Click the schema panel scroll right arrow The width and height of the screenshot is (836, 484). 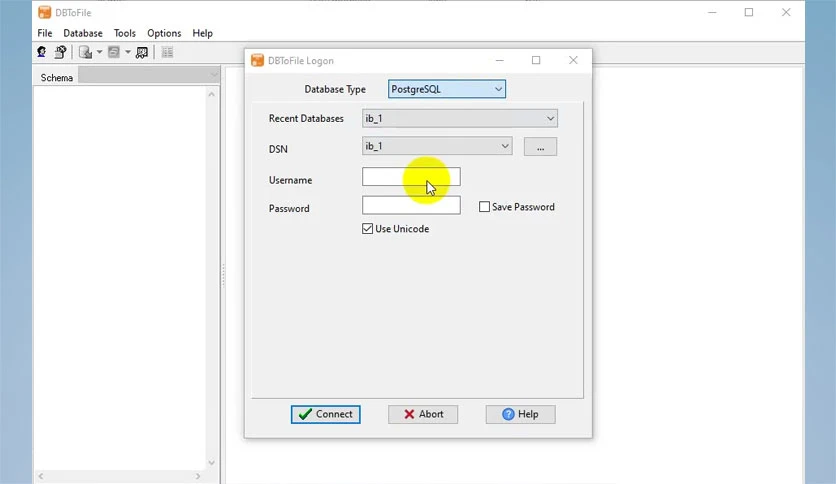(x=198, y=476)
